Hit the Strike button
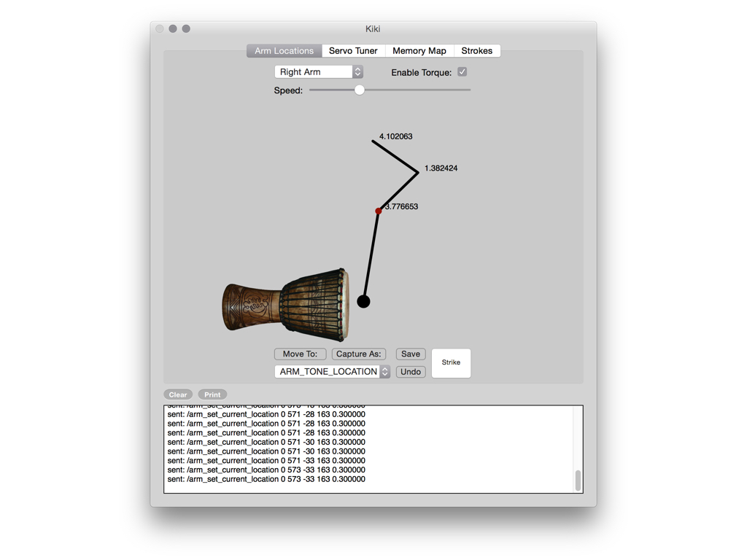This screenshot has height=560, width=747. (451, 363)
